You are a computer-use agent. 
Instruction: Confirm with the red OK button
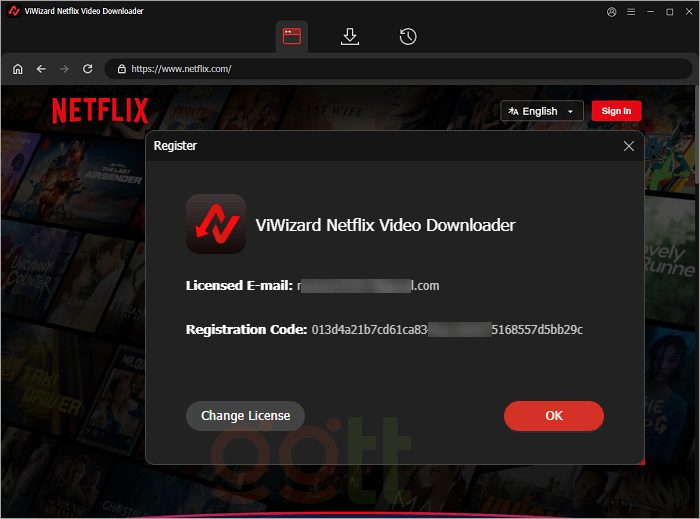click(553, 416)
